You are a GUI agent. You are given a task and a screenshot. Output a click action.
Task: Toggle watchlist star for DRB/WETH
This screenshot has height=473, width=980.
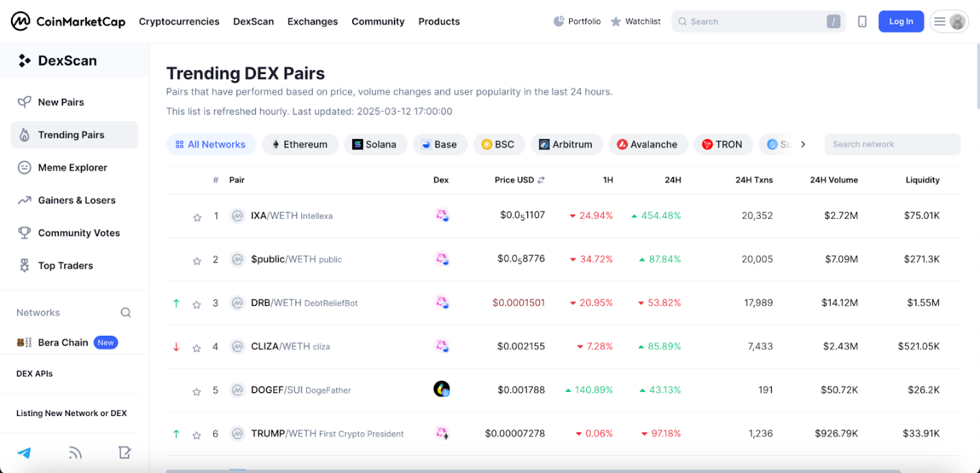point(197,304)
